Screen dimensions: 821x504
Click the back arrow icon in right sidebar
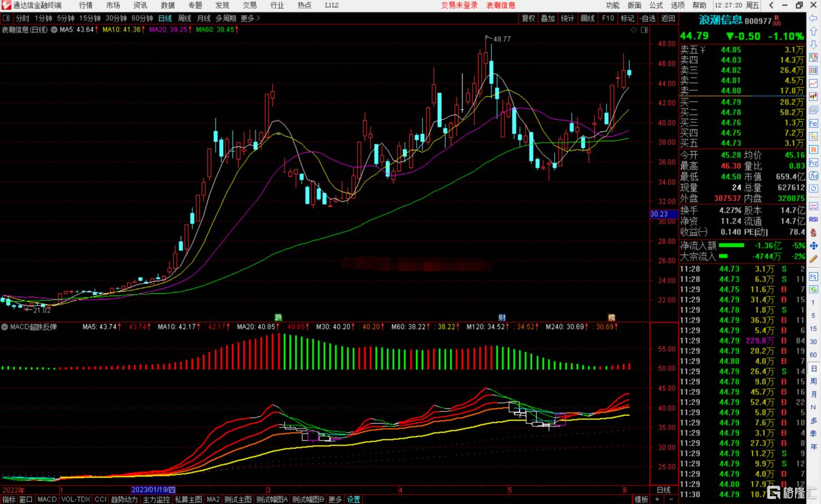pos(813,19)
